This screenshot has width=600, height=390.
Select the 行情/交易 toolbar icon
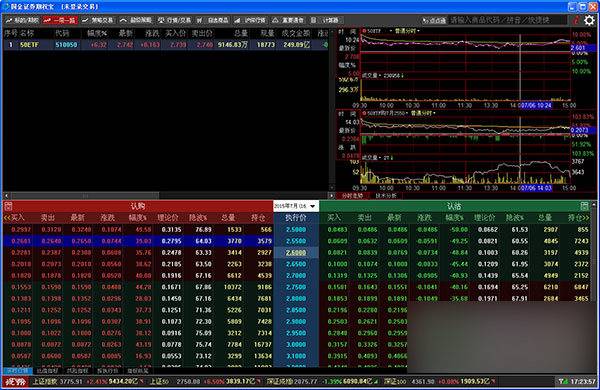(x=174, y=20)
